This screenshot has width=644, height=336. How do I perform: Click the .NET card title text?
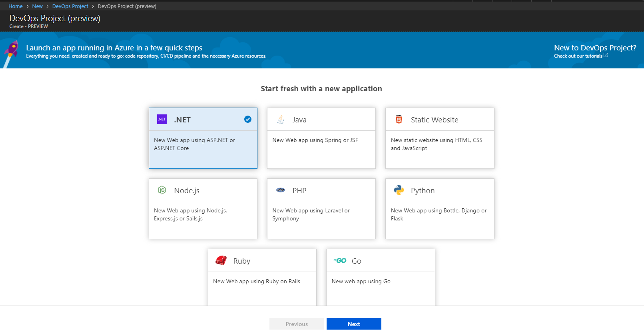coord(182,120)
